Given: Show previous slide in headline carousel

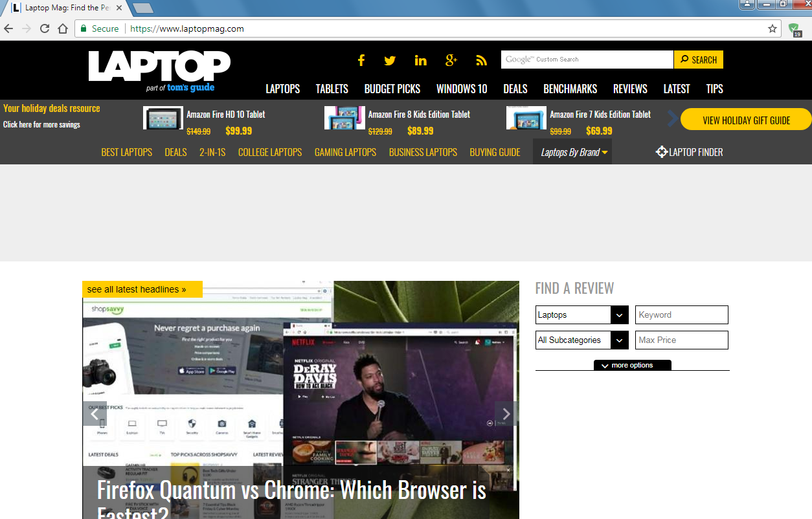Looking at the screenshot, I should click(x=95, y=414).
